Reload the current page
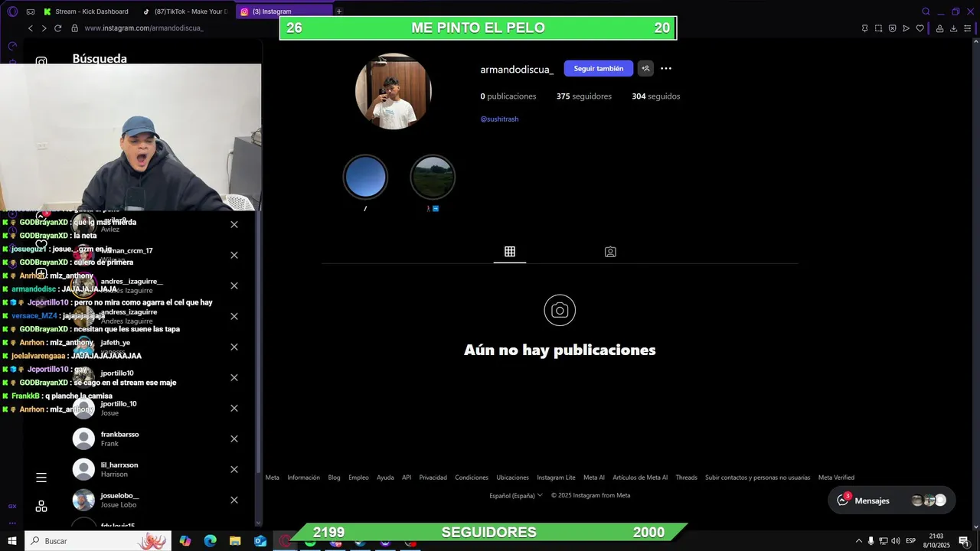 [57, 28]
